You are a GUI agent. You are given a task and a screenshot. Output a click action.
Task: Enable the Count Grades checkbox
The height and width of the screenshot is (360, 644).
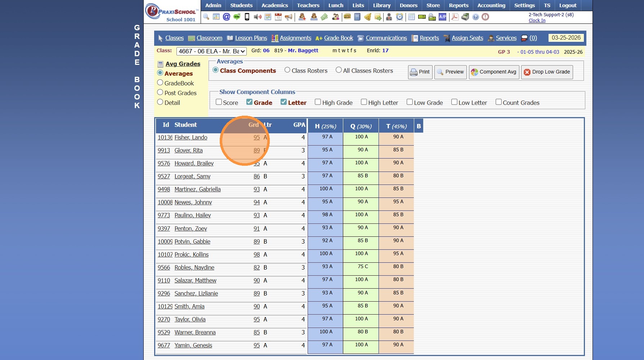pos(498,102)
